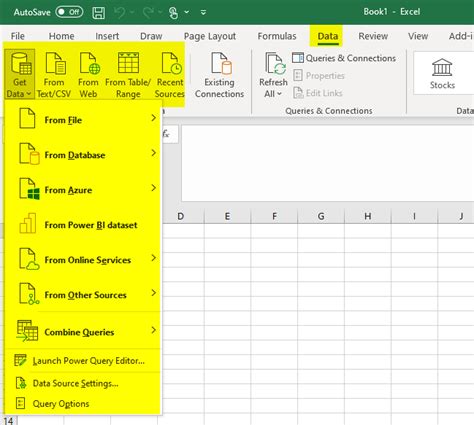
Task: Open Customize Quick Access Toolbar dropdown
Action: (x=203, y=13)
